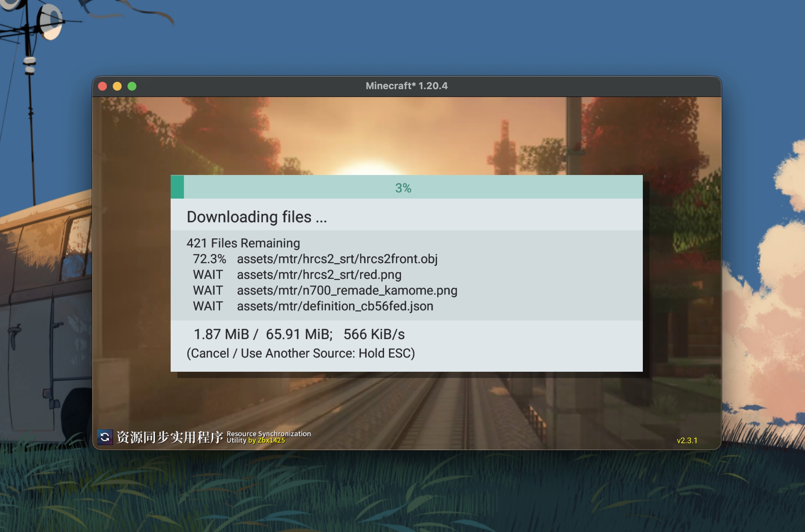Select the definition_cb56fed.json file row
Viewport: 805px width, 532px height.
(x=335, y=306)
